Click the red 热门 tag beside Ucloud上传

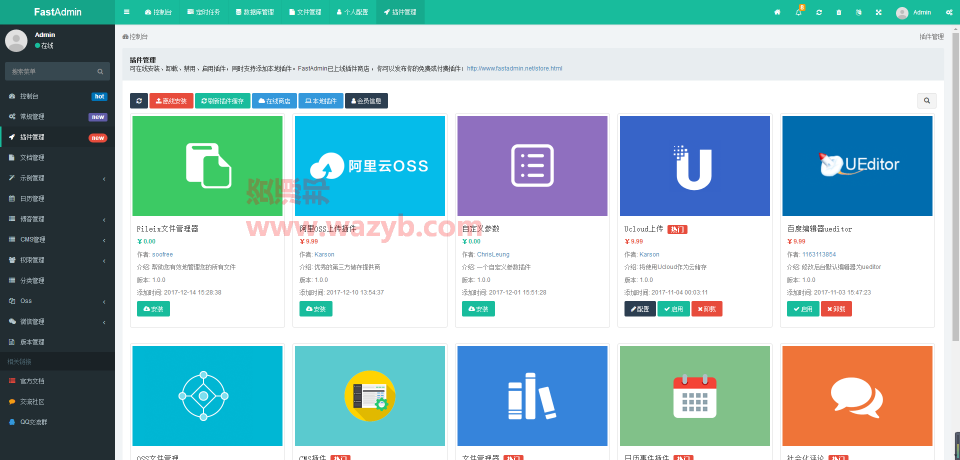point(677,229)
